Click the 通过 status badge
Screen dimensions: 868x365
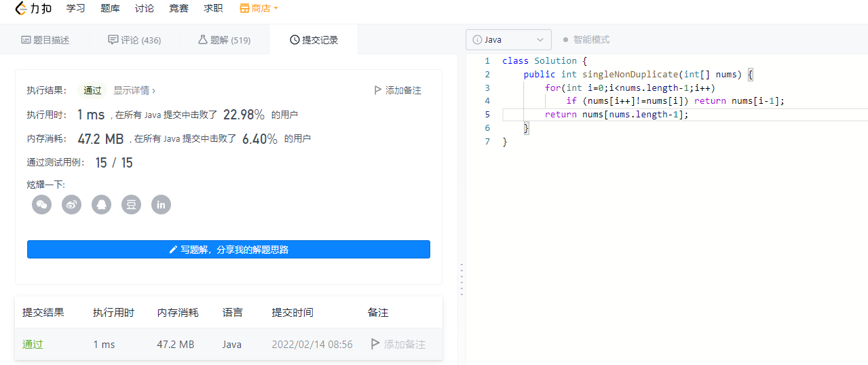click(x=92, y=90)
